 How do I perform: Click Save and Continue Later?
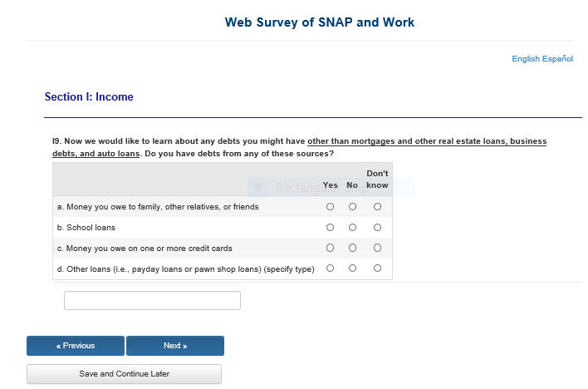click(124, 374)
